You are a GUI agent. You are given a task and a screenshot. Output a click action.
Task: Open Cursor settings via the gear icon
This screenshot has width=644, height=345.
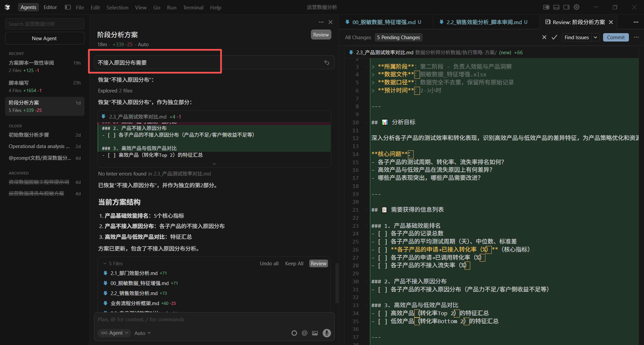(577, 7)
